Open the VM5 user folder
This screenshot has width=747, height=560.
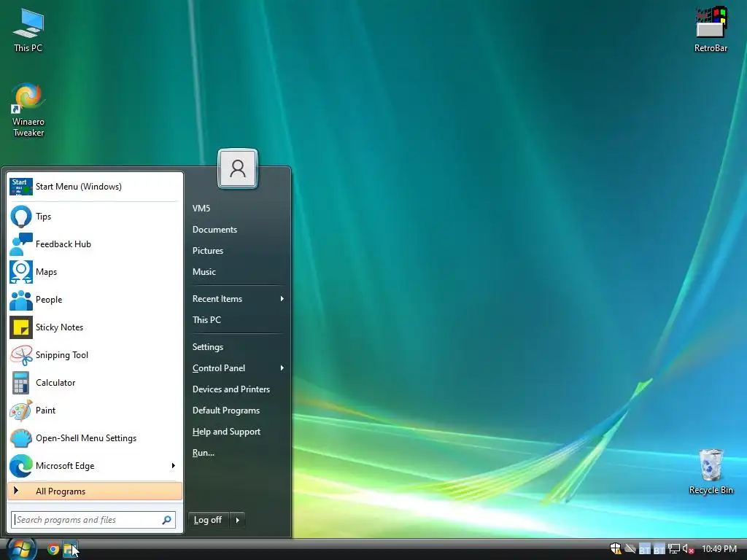(237, 208)
